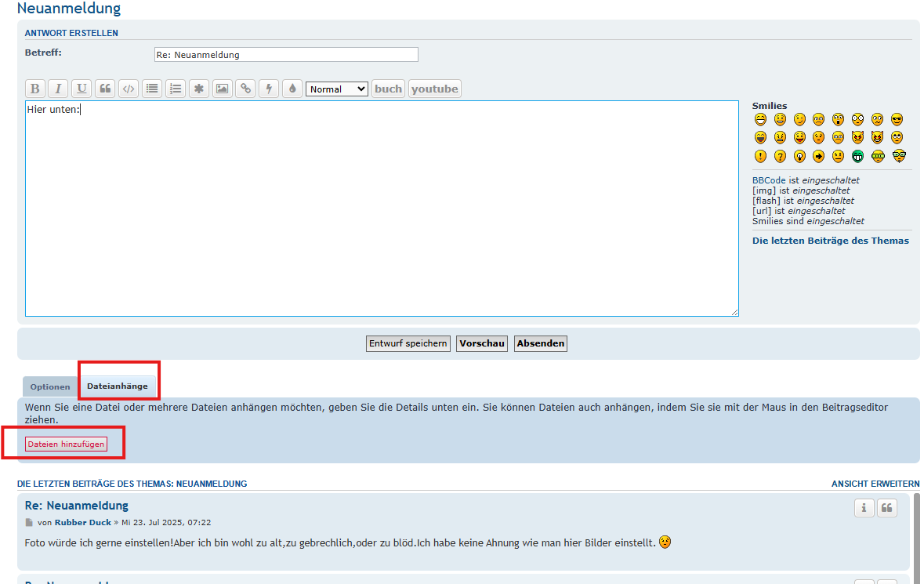Open the Normal font size dropdown
Image resolution: width=924 pixels, height=584 pixels.
336,89
